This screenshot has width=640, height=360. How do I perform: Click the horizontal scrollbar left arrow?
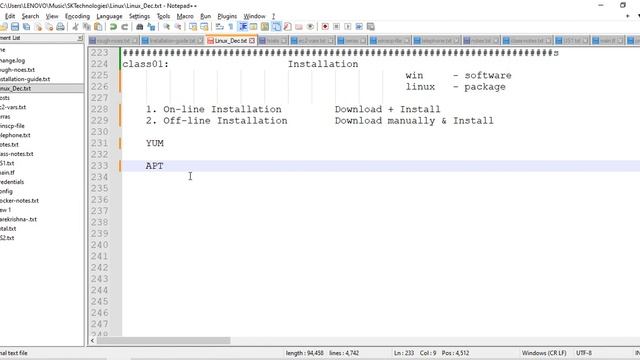pyautogui.click(x=93, y=340)
